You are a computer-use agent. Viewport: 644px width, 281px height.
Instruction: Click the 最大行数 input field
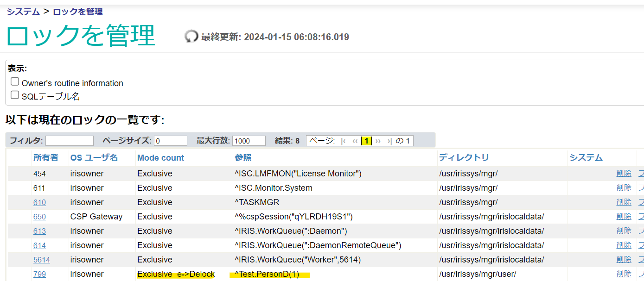click(x=249, y=141)
